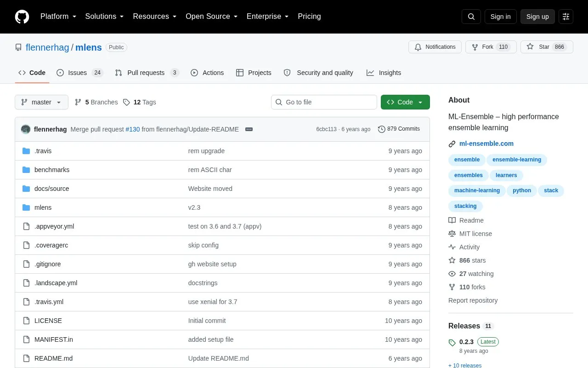Click the 12 Tags link
This screenshot has width=588, height=368.
[140, 102]
